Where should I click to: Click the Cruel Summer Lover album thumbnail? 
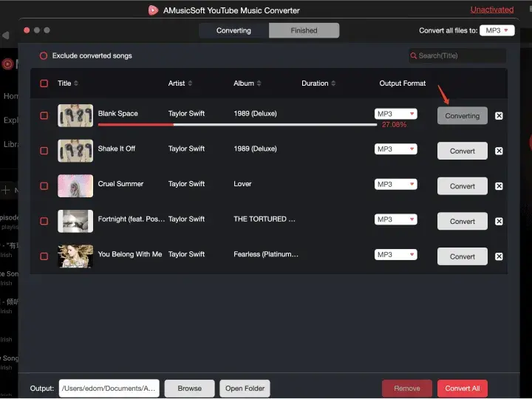pyautogui.click(x=75, y=186)
